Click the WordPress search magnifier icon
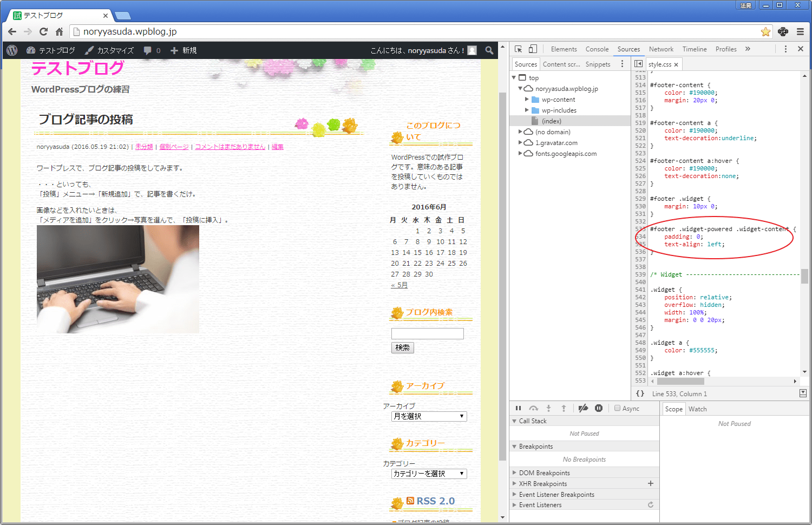This screenshot has height=525, width=812. point(489,50)
